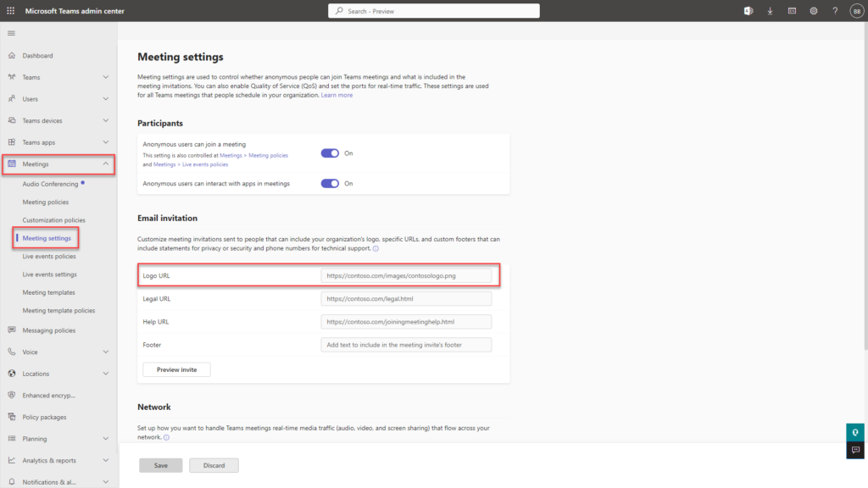
Task: Click the Save button
Action: coord(160,465)
